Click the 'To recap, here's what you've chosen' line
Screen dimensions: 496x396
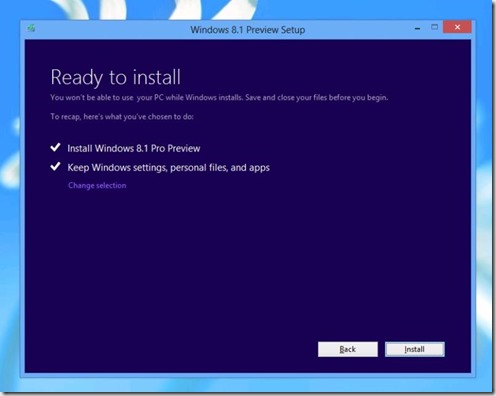tap(122, 117)
